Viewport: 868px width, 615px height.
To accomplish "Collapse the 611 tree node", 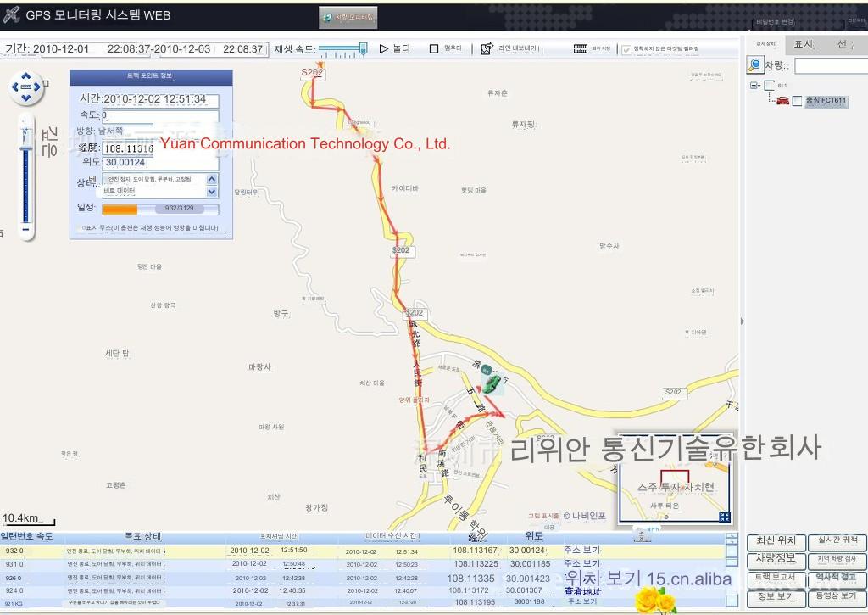I will pos(754,86).
